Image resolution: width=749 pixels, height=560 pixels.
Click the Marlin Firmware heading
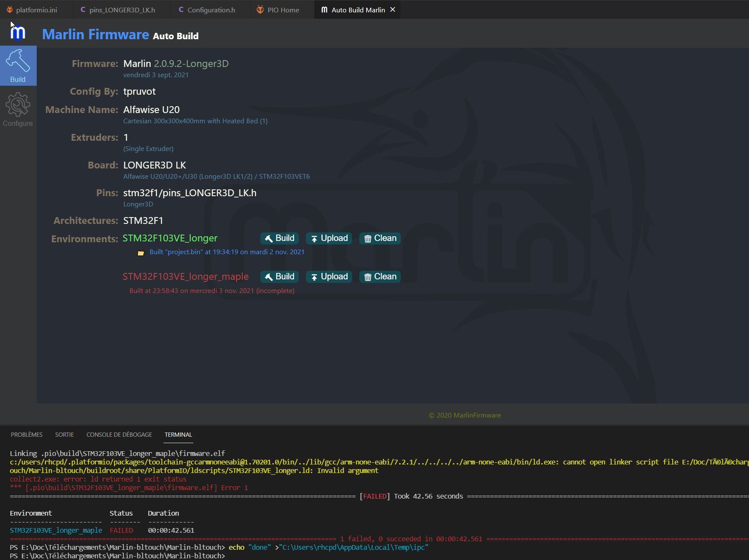(x=96, y=34)
